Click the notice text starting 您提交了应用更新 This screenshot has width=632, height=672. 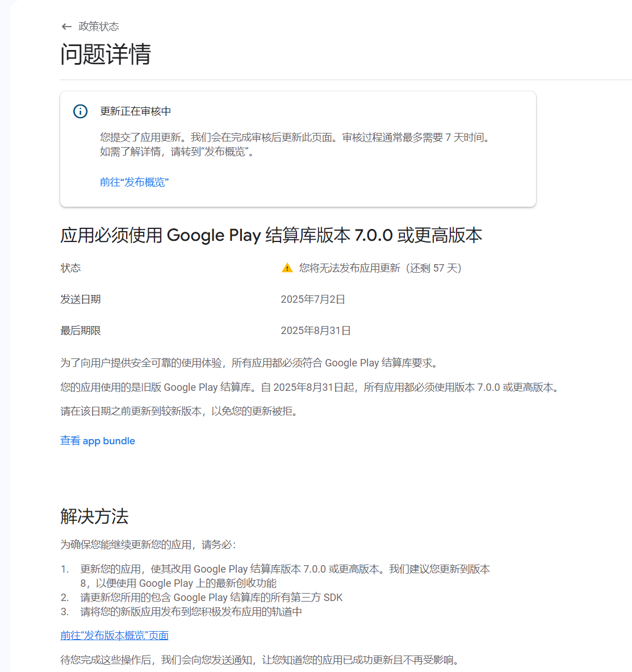tap(296, 144)
